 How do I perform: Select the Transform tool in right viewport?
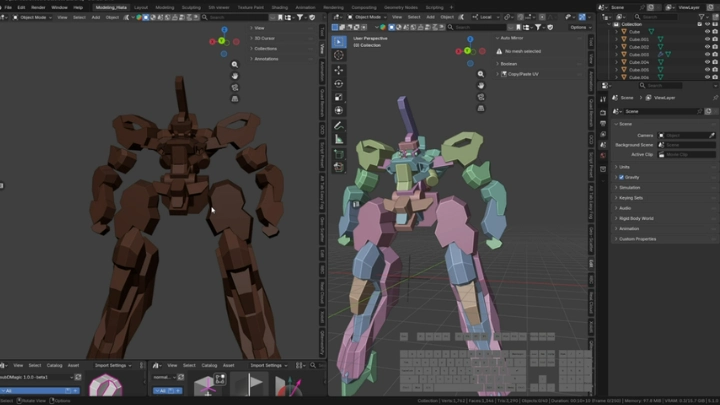click(339, 110)
